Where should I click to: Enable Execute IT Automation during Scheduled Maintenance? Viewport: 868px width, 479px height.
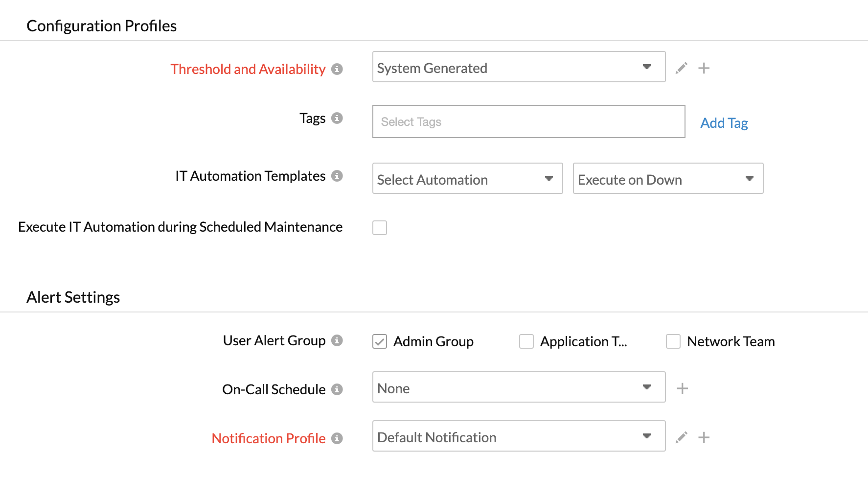(x=380, y=228)
